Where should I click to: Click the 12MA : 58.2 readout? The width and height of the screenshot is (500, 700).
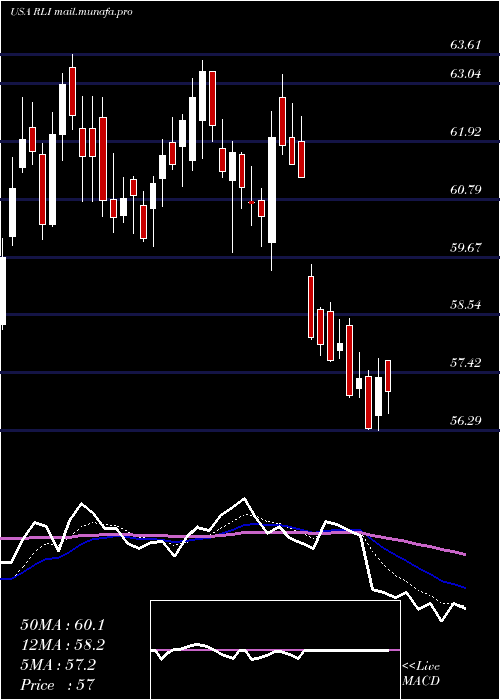[62, 645]
